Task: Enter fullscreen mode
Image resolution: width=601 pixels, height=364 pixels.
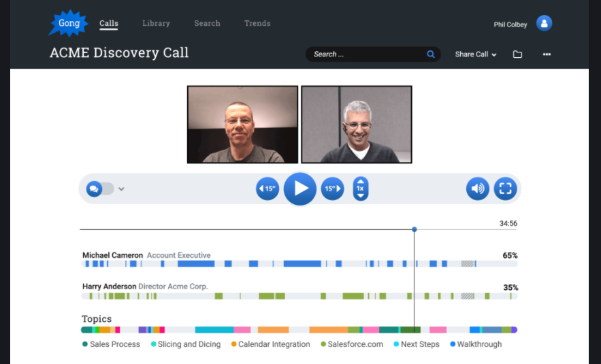Action: pyautogui.click(x=506, y=188)
